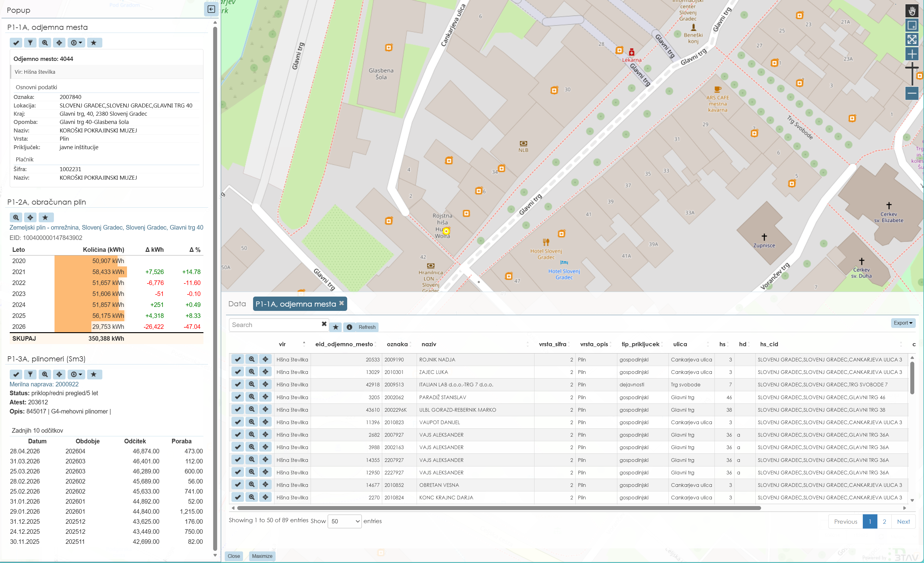Activate the pan hand map tool
Screen dimensions: 924x563
coord(912,10)
